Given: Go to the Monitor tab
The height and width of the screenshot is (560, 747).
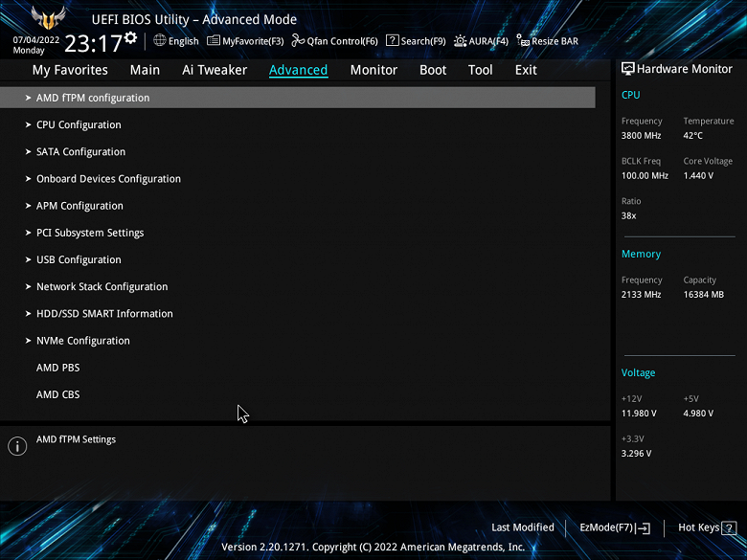Looking at the screenshot, I should [373, 70].
